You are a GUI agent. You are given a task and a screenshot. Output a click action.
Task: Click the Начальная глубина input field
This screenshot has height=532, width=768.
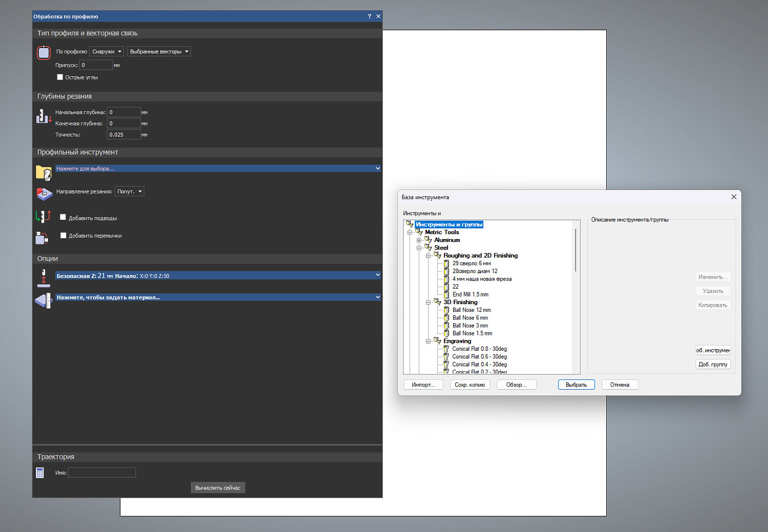pyautogui.click(x=123, y=112)
